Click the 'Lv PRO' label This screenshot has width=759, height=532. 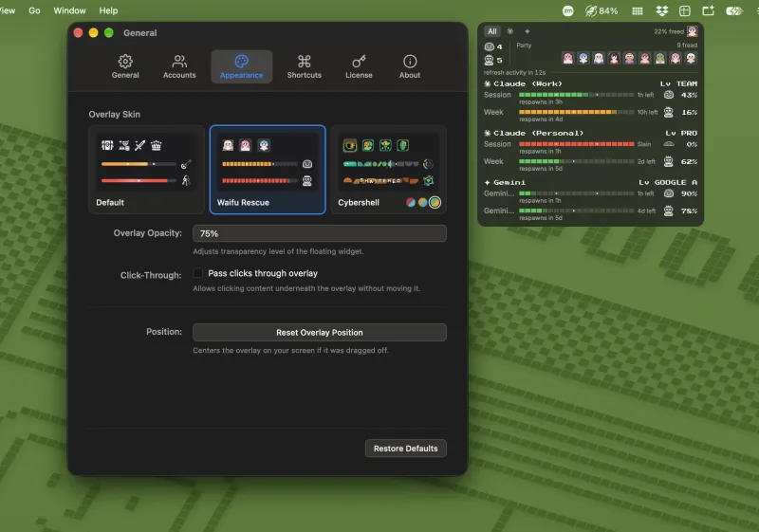click(x=681, y=133)
